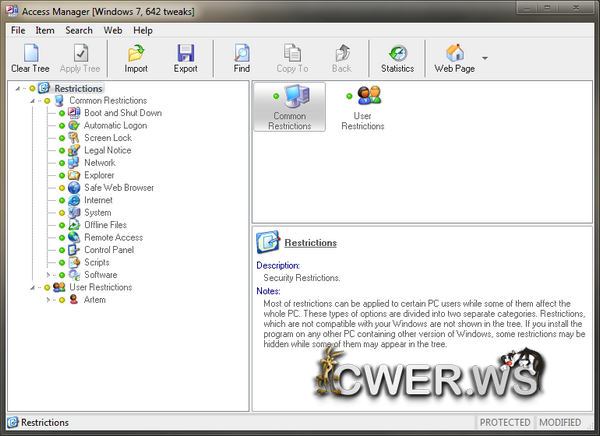Open the Web Page dropdown arrow
Viewport: 600px width, 436px height.
(x=485, y=58)
